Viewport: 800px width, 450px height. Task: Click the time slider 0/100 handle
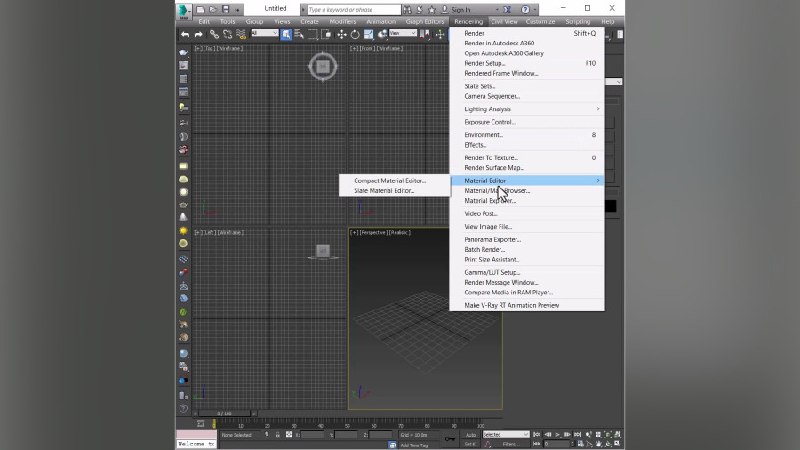[x=224, y=413]
